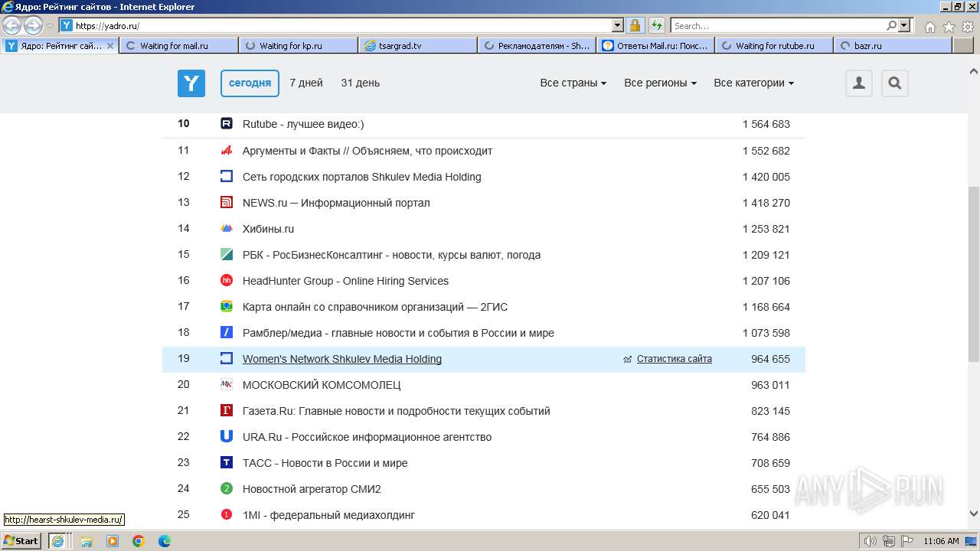Click the statistics chart icon in row 19

tap(628, 359)
